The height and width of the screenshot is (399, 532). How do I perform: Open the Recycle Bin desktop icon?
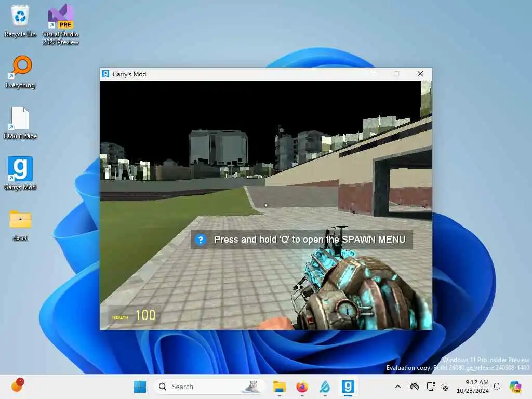[x=20, y=20]
